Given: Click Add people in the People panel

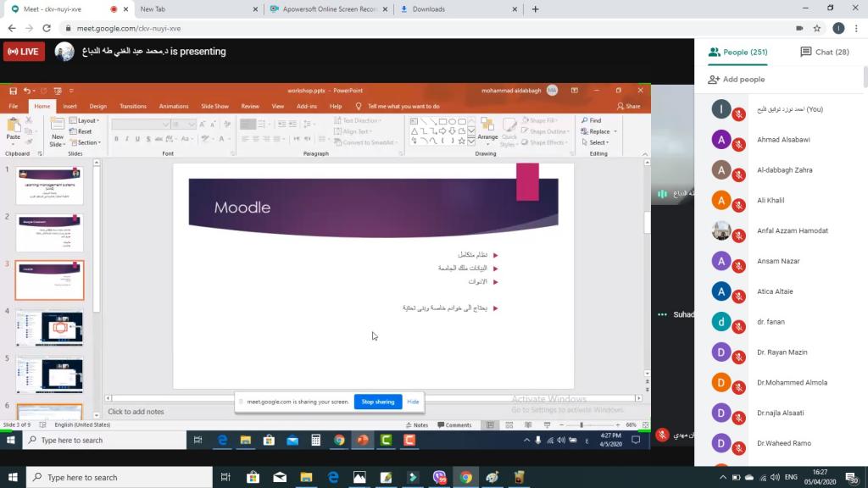Looking at the screenshot, I should tap(737, 80).
